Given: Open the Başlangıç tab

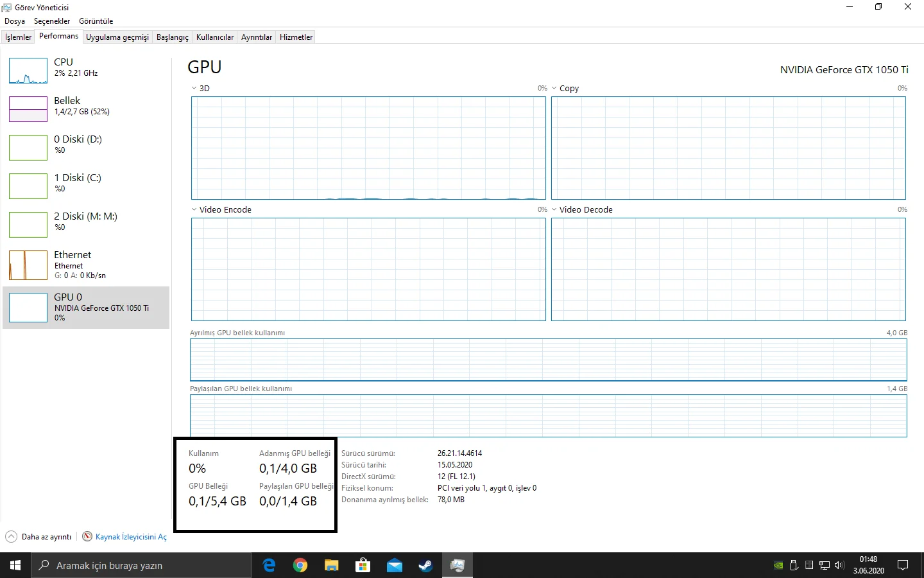Looking at the screenshot, I should [173, 37].
